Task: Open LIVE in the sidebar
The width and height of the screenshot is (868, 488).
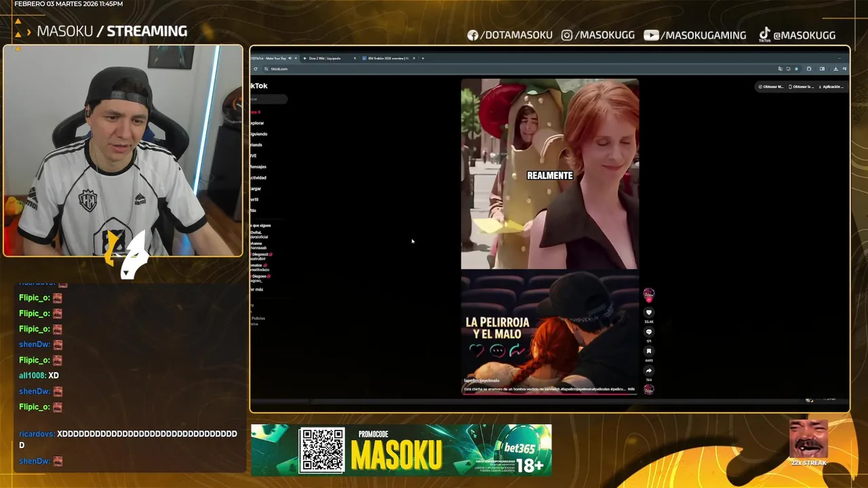Action: pyautogui.click(x=254, y=156)
